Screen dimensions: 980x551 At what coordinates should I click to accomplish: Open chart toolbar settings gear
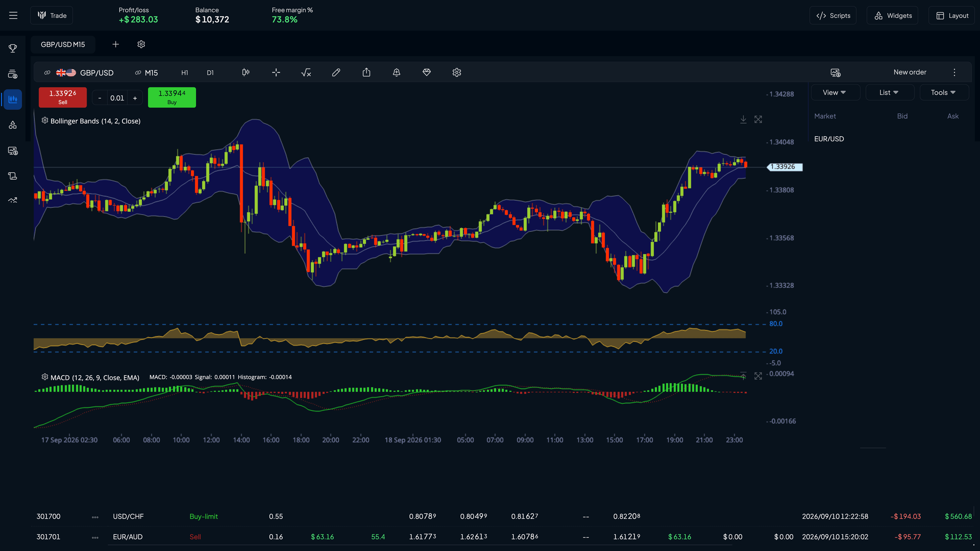457,72
